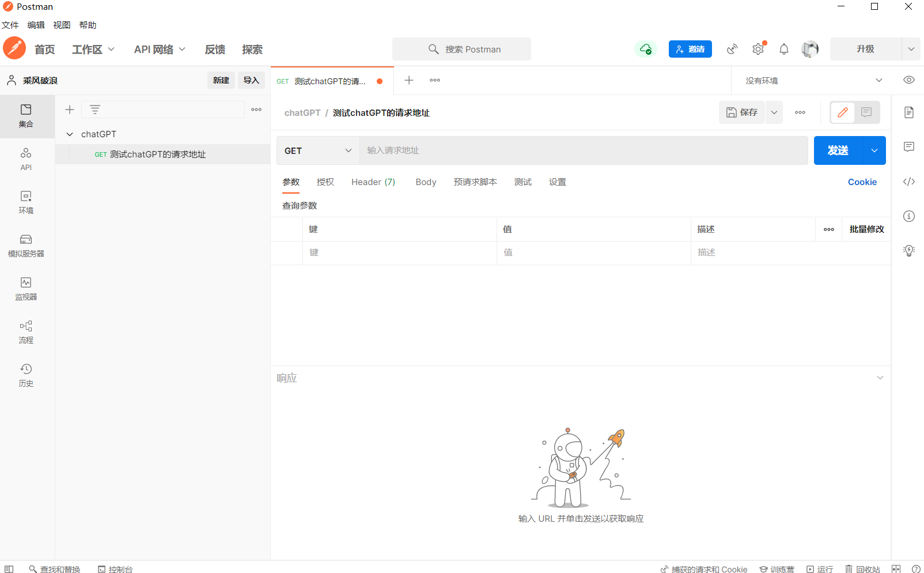Open the Flows (流程) panel

[26, 332]
